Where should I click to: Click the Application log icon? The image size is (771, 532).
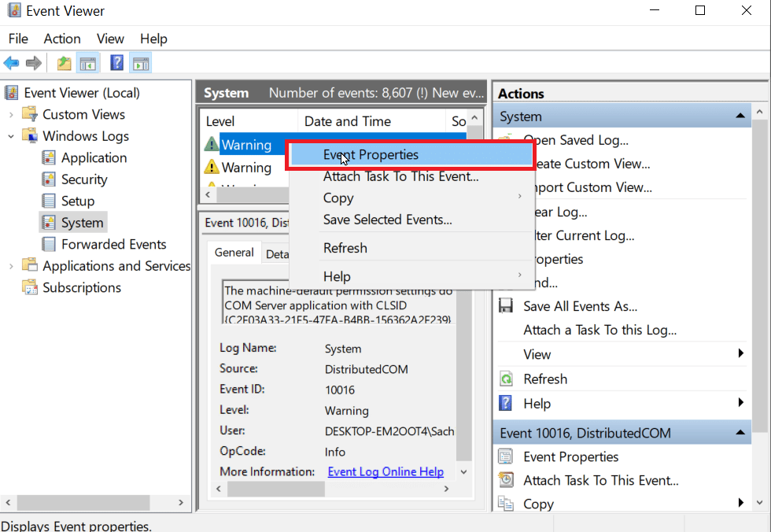click(x=49, y=157)
